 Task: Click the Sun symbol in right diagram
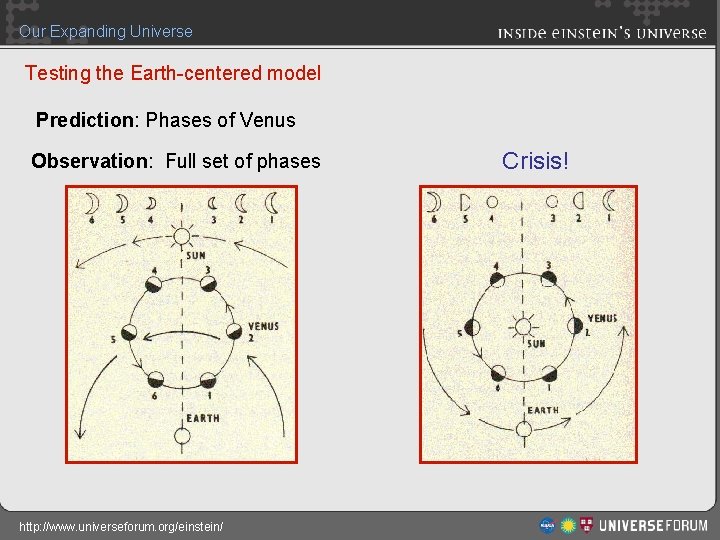(x=523, y=327)
